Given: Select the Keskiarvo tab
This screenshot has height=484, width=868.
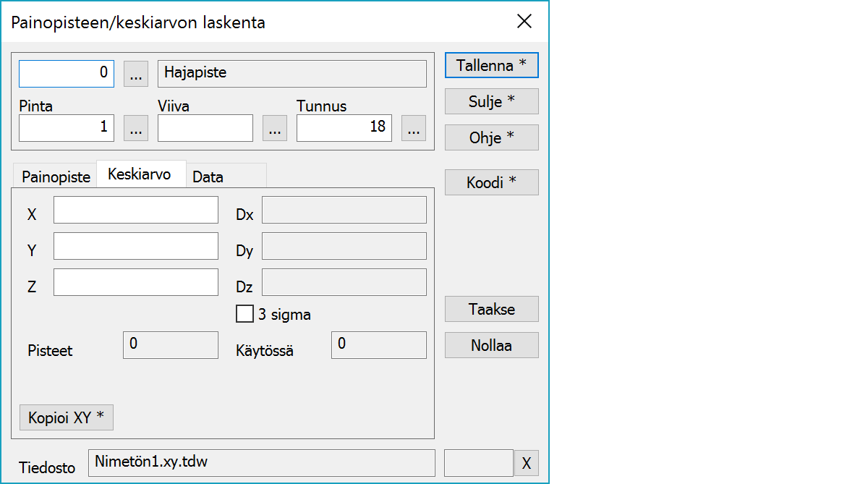Looking at the screenshot, I should [x=140, y=174].
